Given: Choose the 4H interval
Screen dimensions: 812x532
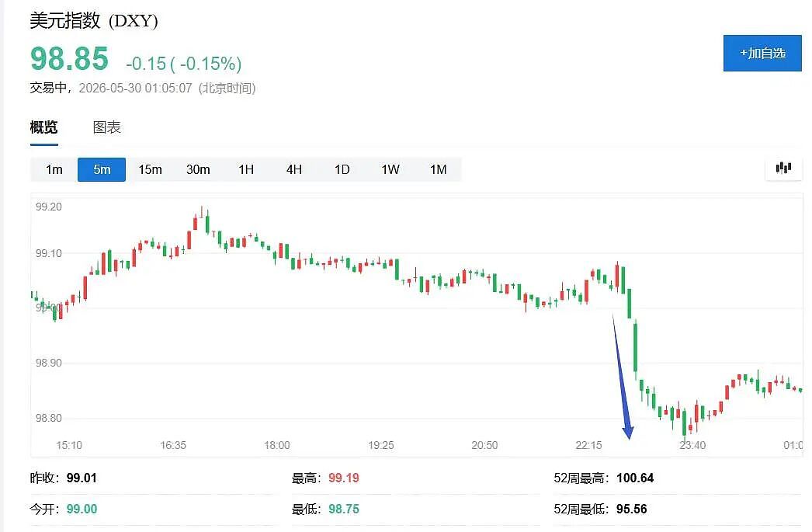Looking at the screenshot, I should click(294, 169).
